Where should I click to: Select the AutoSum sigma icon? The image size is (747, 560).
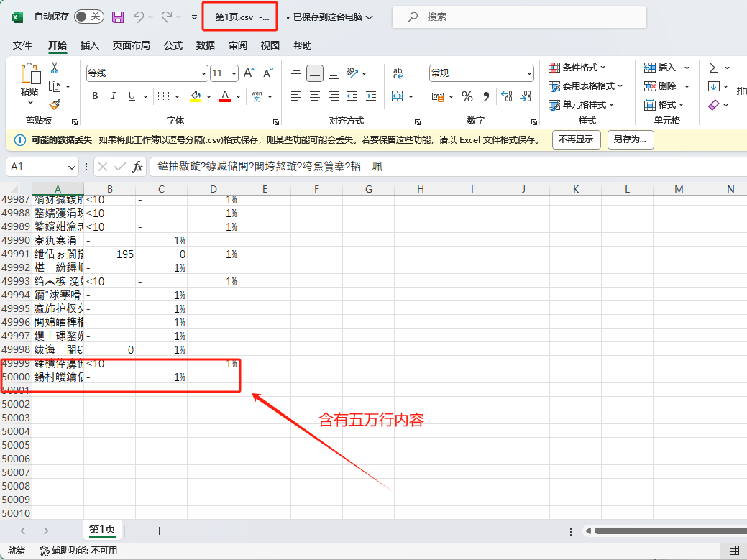pos(715,66)
